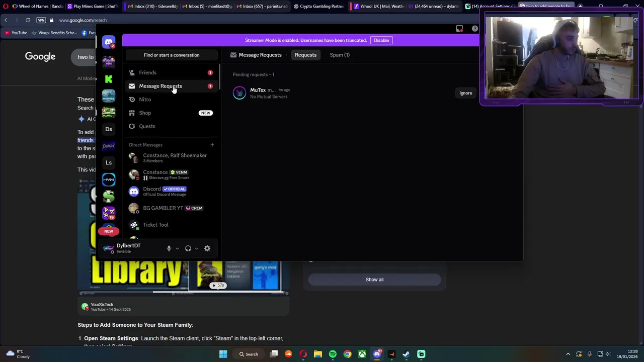The height and width of the screenshot is (362, 644).
Task: Open YouTube bookmark in bookmarks bar
Action: (16, 33)
